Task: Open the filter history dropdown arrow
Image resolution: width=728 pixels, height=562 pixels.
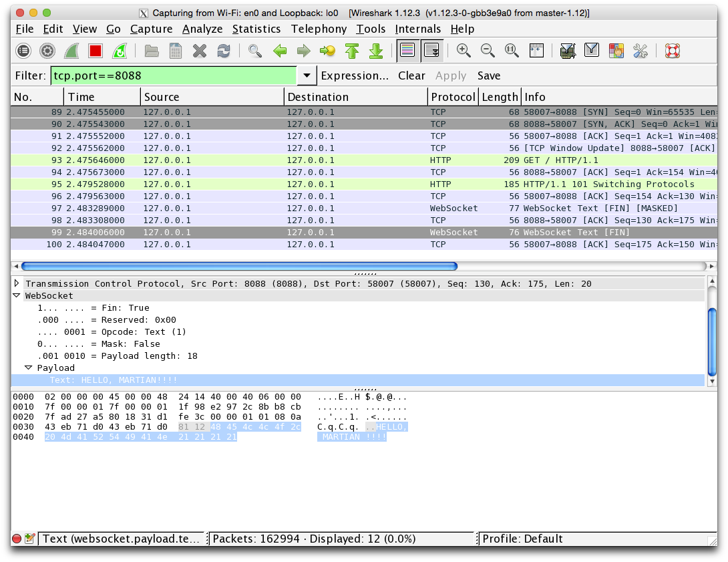Action: coord(307,76)
